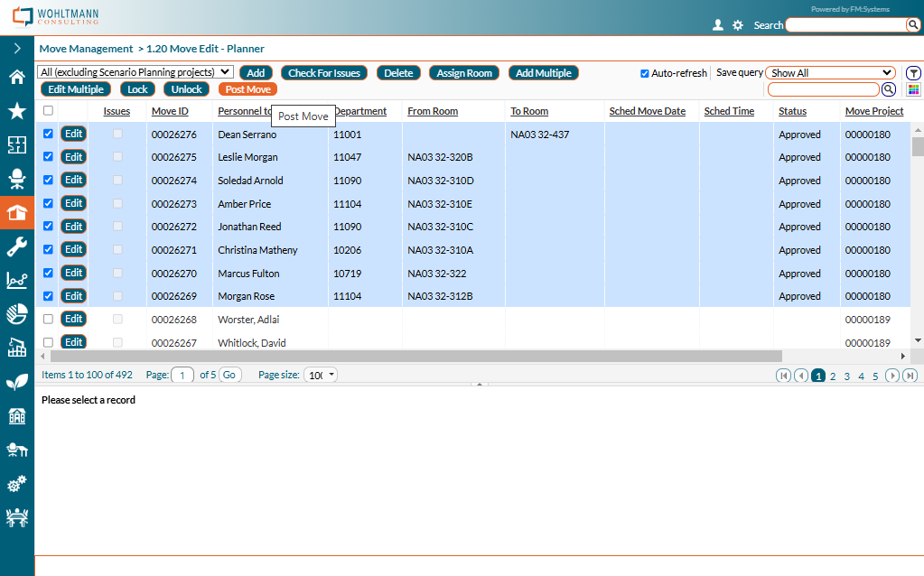Viewport: 924px width, 576px height.
Task: Click the pie chart sidebar icon
Action: 16,313
